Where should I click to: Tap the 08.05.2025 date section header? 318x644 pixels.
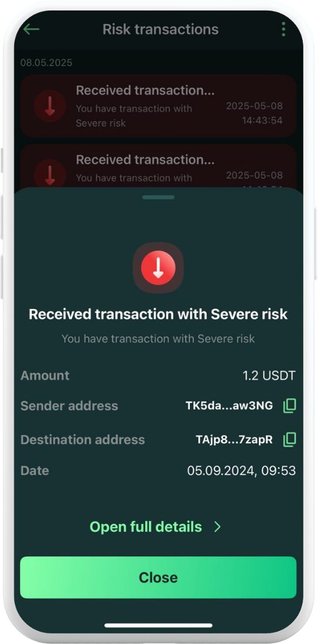[x=46, y=63]
